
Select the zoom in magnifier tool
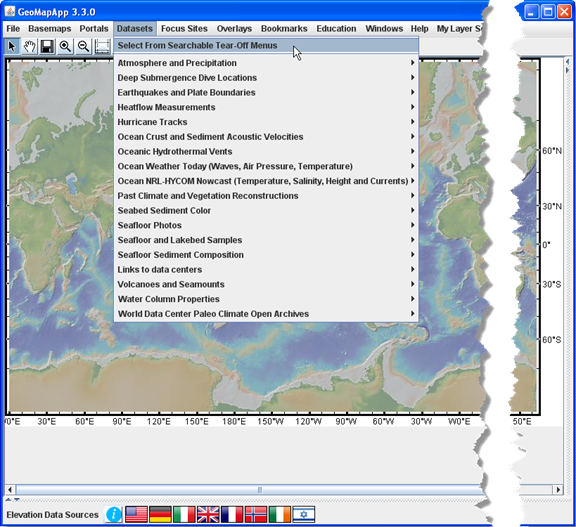65,47
